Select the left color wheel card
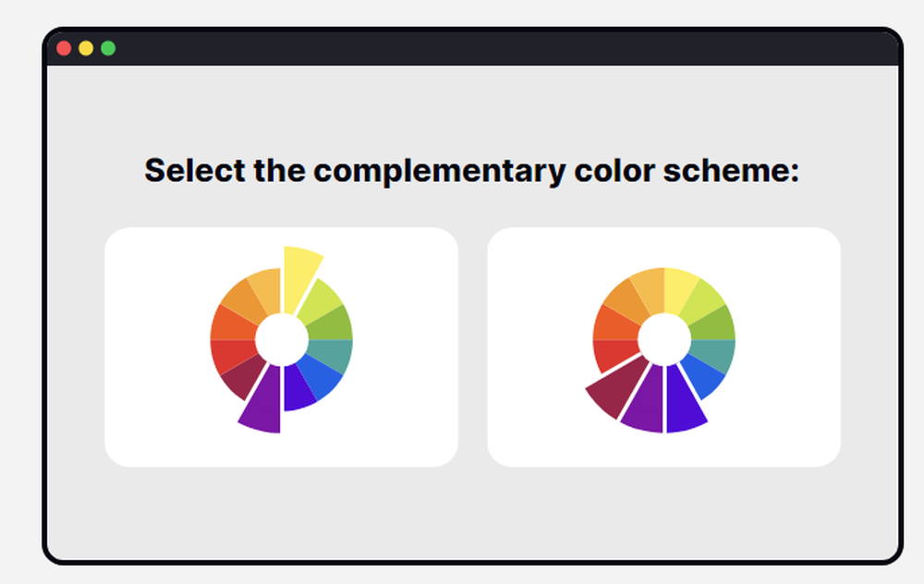Screen dimensions: 924x584 [281, 347]
